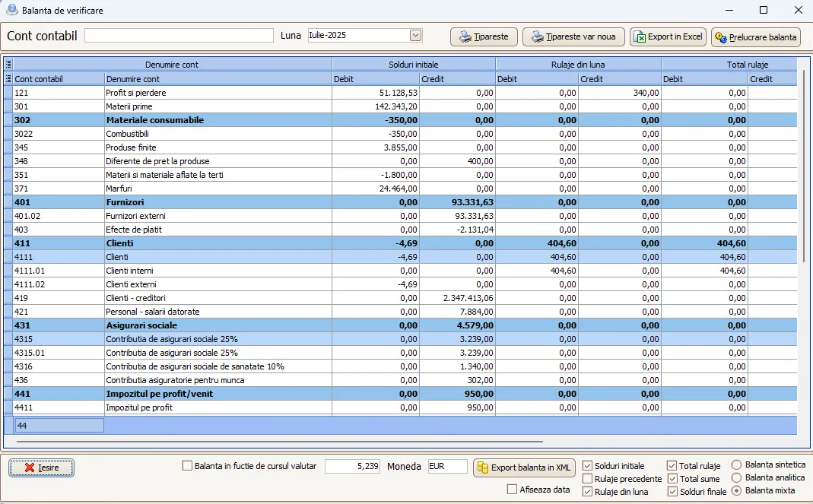Viewport: 813px width, 504px height.
Task: Toggle the Total rulaje checkbox
Action: point(672,466)
